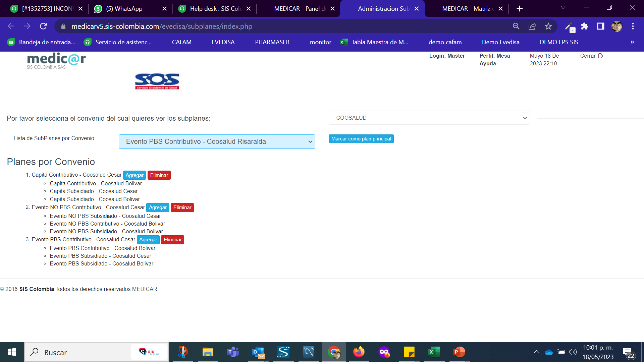Screen dimensions: 644x362
Task: Click the zoom magnifier icon in the address bar
Action: tap(516, 26)
